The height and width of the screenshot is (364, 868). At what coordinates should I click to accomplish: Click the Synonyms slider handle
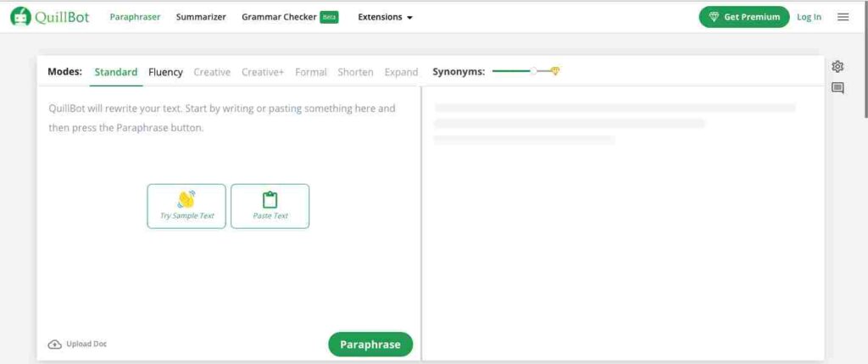point(533,71)
